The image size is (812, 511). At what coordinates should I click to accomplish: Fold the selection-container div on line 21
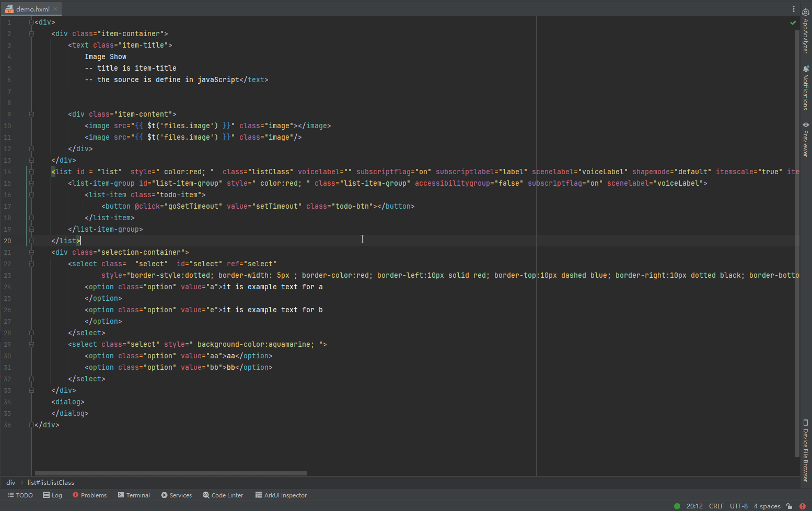tap(31, 252)
